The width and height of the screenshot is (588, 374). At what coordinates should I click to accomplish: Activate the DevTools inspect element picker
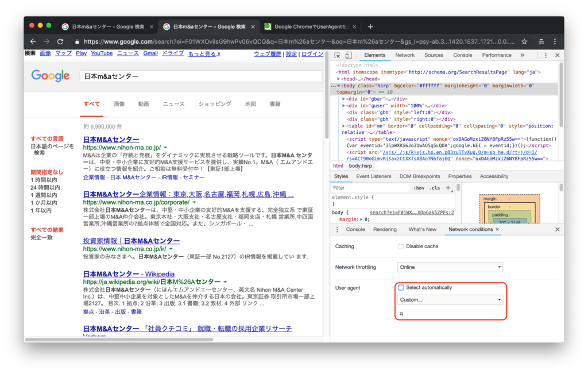pyautogui.click(x=337, y=55)
